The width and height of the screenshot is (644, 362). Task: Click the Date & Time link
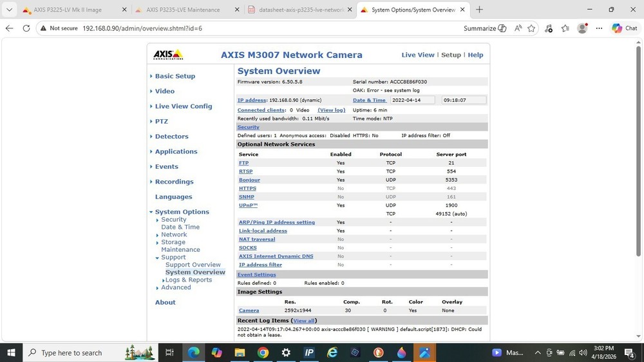pyautogui.click(x=369, y=100)
